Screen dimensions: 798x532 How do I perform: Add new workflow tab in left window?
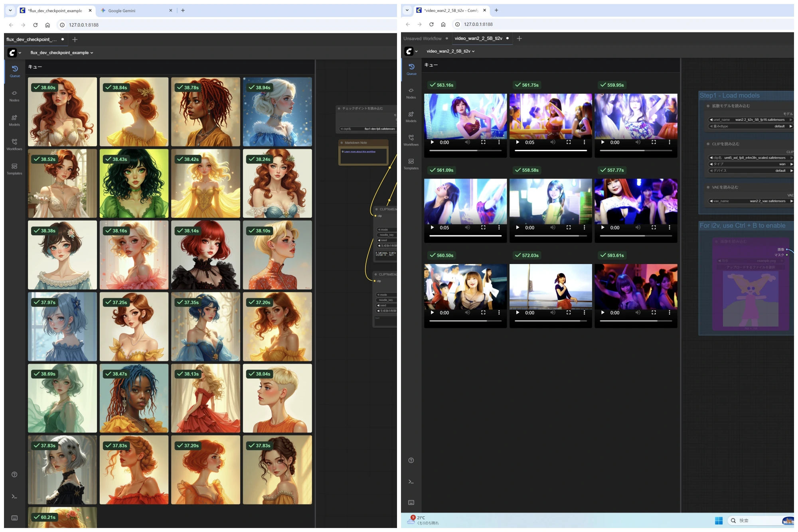(x=75, y=39)
